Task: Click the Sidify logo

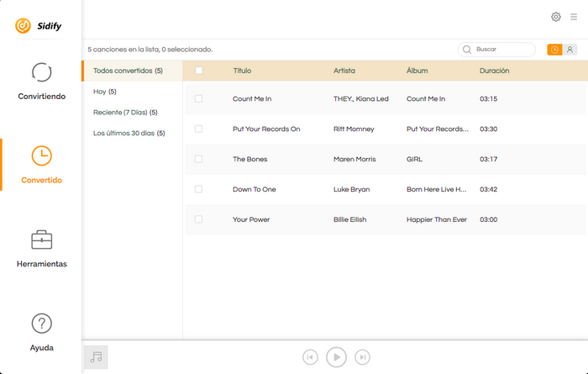Action: coord(39,25)
